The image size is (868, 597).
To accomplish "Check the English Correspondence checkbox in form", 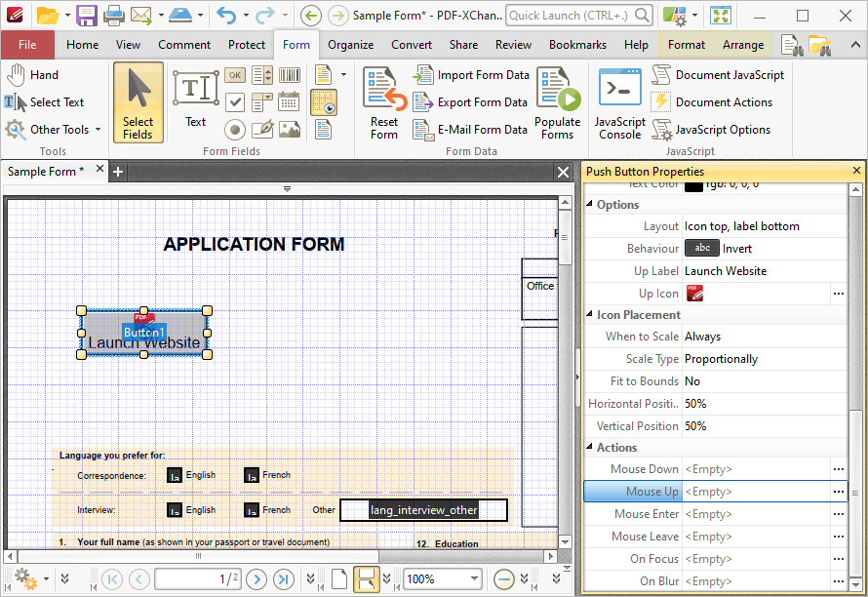I will 175,475.
